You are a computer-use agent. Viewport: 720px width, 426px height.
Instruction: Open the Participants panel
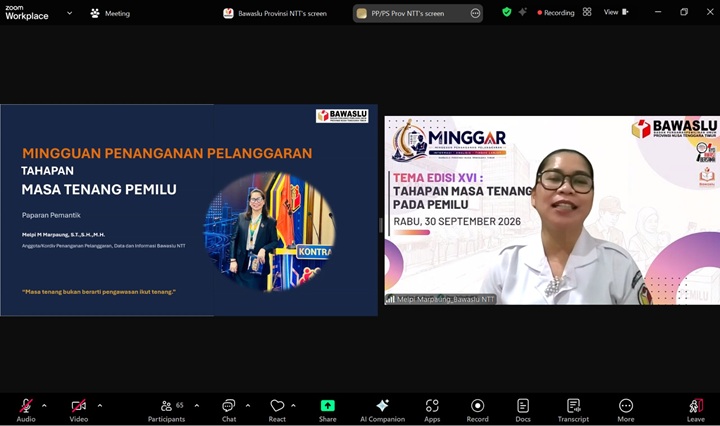166,410
